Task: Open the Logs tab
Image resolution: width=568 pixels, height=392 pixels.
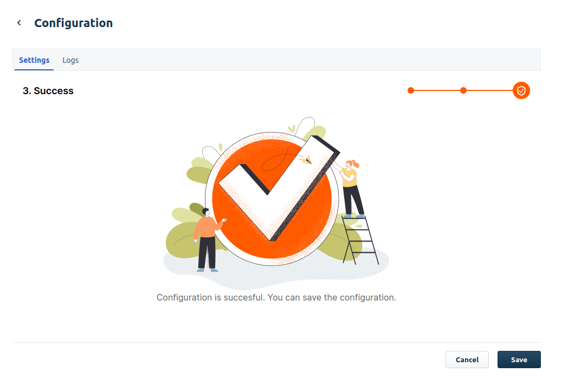Action: (x=70, y=60)
